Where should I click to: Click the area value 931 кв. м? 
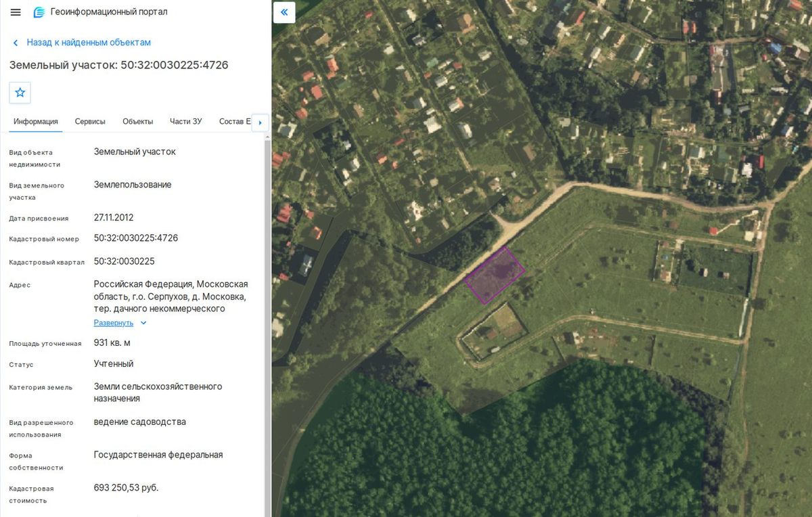coord(112,343)
